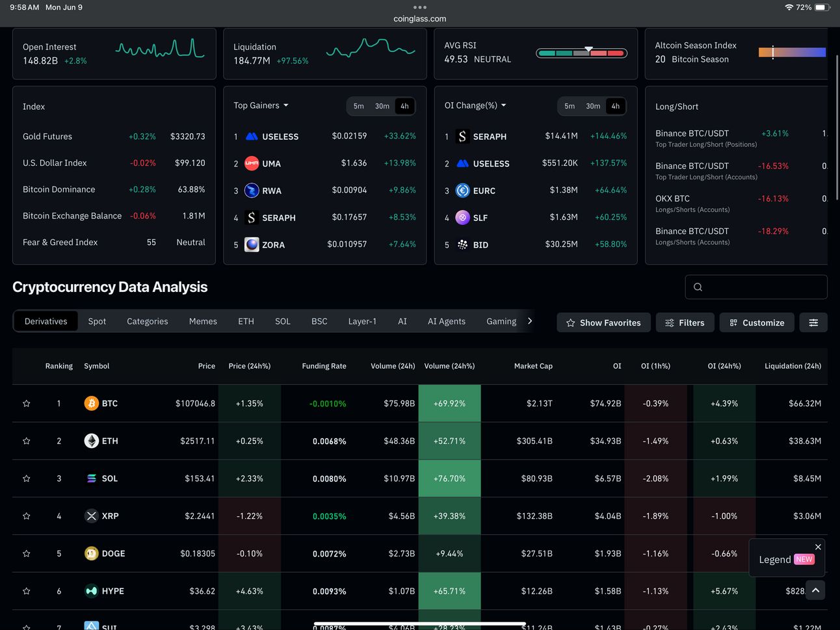Open the Gaming tab

point(501,321)
